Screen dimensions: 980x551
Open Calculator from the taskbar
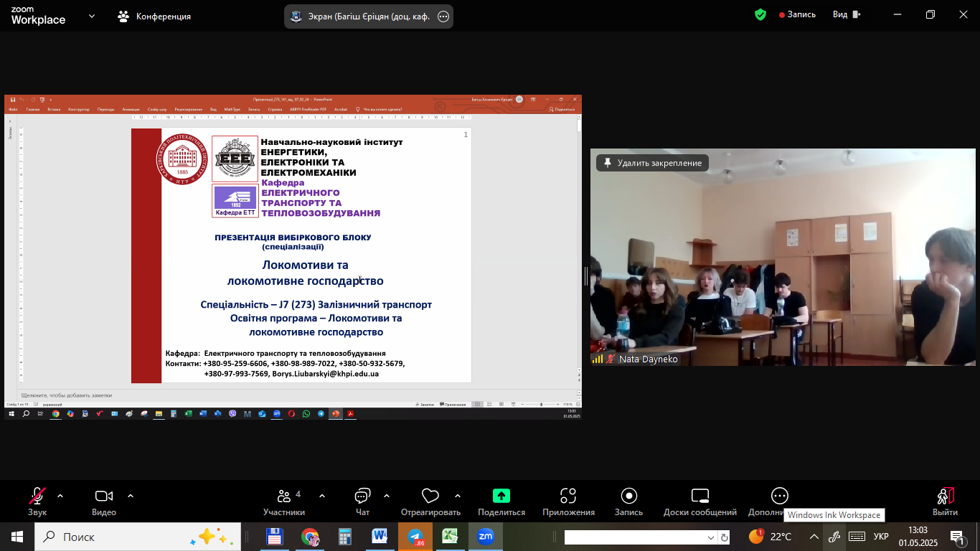(345, 537)
